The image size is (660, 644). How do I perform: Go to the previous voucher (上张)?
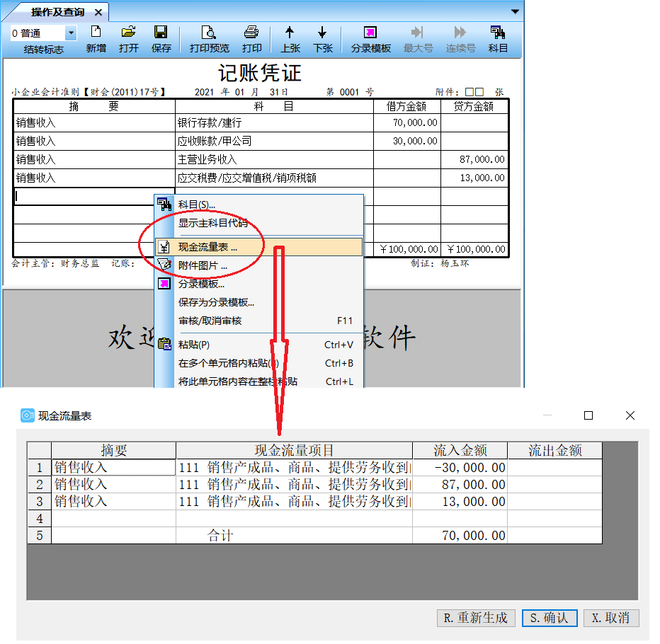(290, 38)
